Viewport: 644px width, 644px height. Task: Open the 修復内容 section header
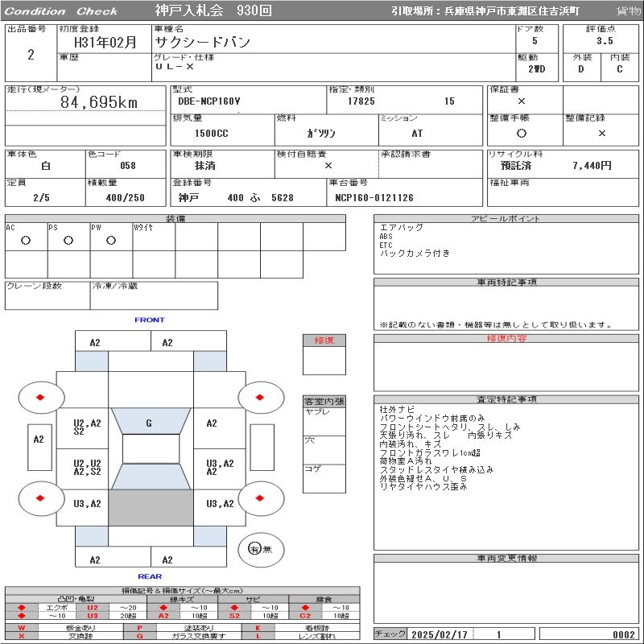(507, 339)
